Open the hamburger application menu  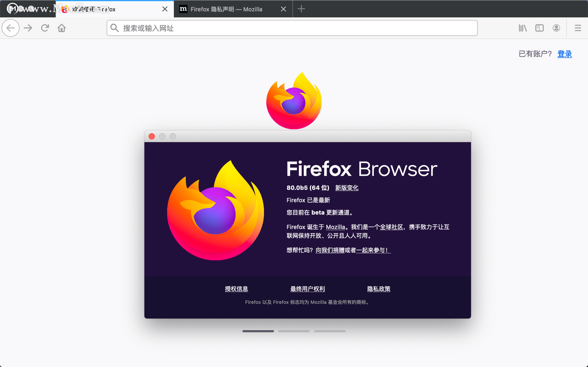click(x=578, y=28)
